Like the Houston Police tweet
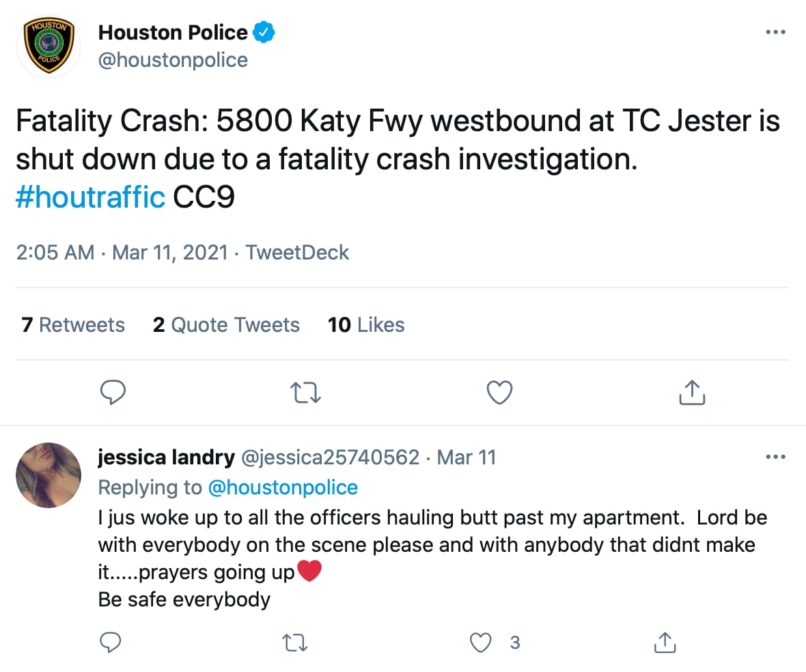Viewport: 806px width, 672px height. click(499, 392)
